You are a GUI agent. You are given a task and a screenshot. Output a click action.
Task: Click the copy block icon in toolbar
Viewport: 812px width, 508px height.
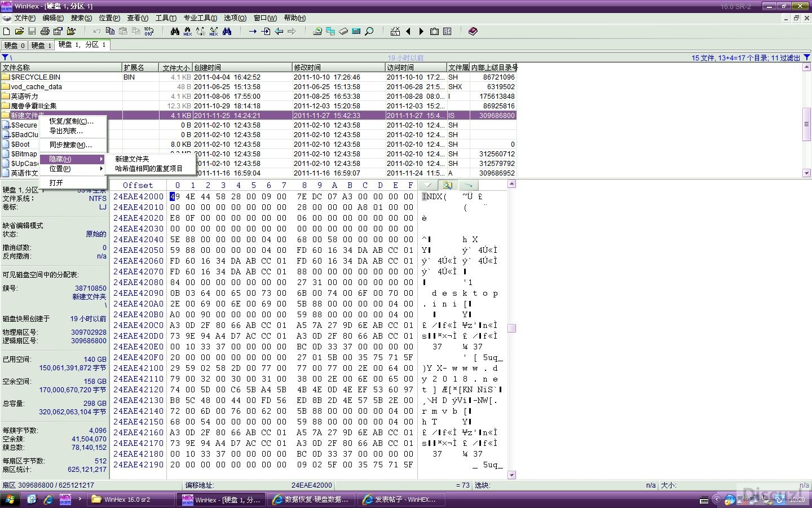(110, 32)
